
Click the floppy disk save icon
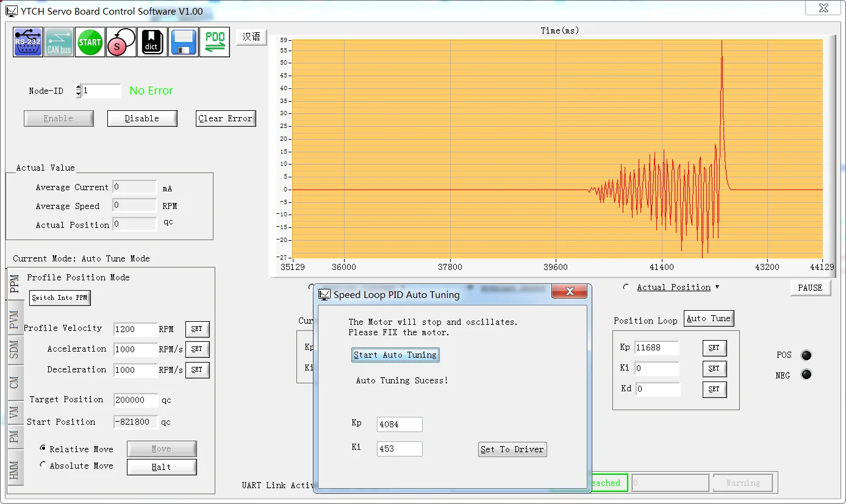click(184, 42)
